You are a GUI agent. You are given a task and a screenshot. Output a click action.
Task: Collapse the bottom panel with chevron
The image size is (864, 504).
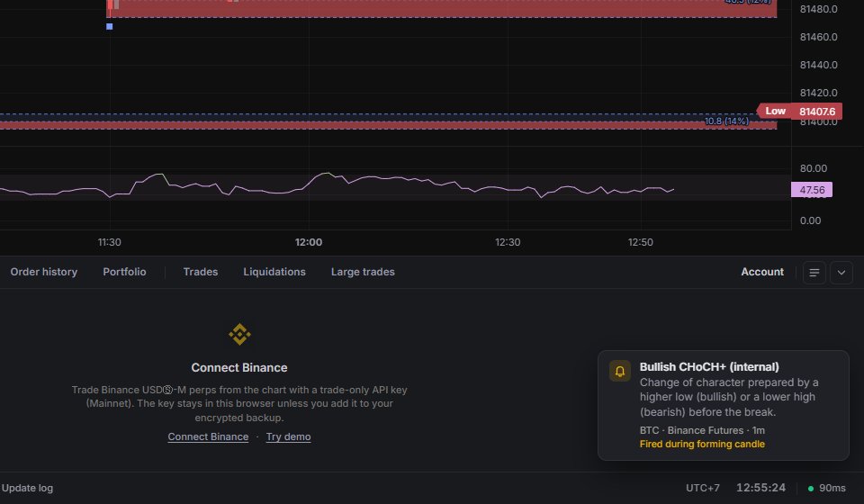click(x=841, y=273)
